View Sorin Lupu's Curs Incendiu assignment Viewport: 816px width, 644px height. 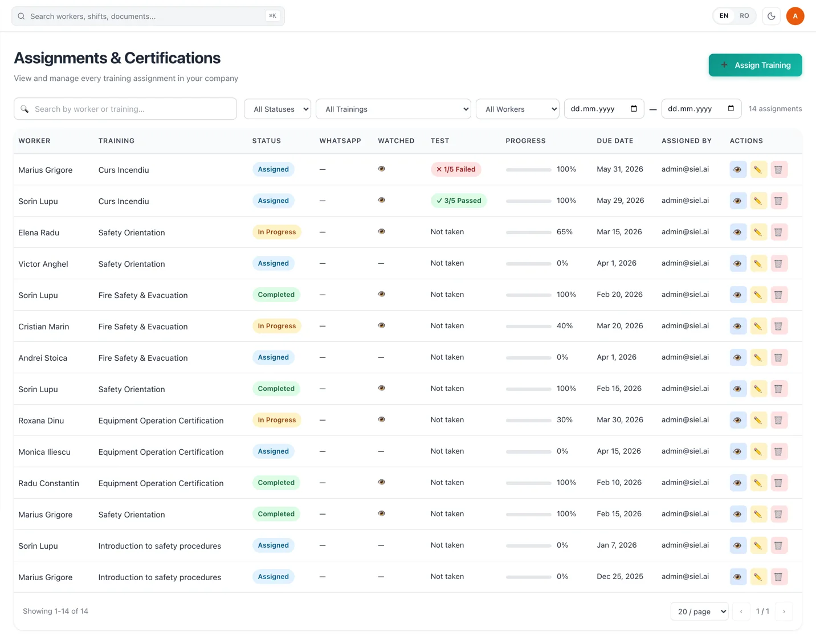coord(738,201)
